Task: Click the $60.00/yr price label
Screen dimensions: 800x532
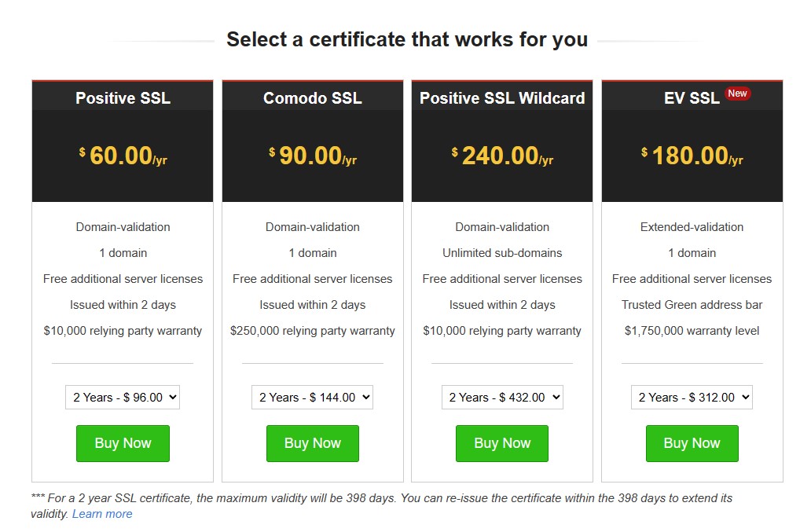Action: 122,156
